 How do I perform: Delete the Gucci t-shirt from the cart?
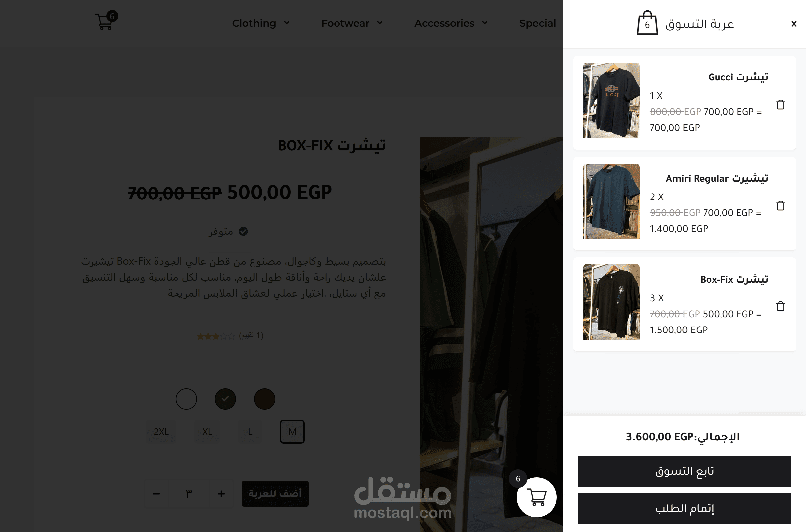(x=780, y=104)
